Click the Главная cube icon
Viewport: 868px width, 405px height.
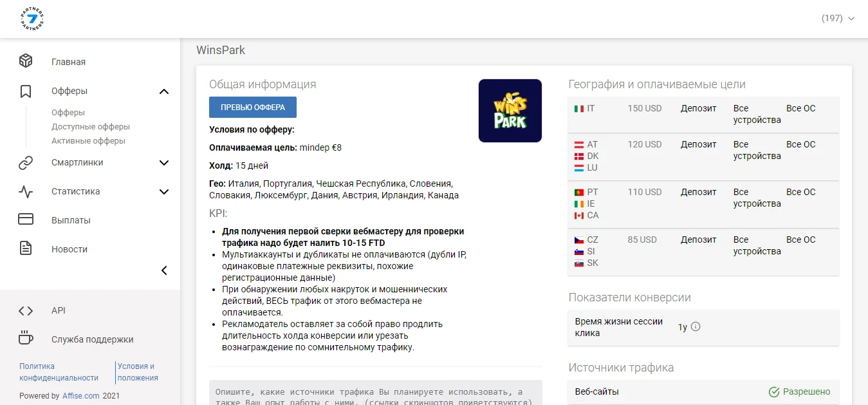tap(26, 61)
